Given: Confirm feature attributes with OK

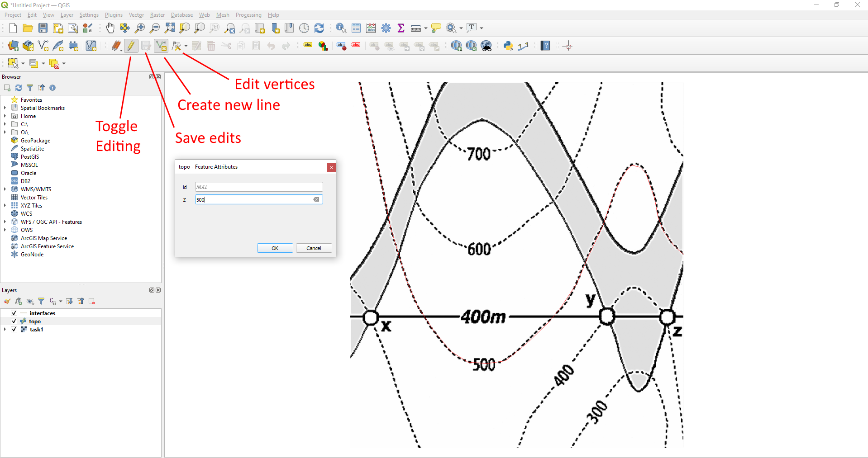Looking at the screenshot, I should click(275, 248).
